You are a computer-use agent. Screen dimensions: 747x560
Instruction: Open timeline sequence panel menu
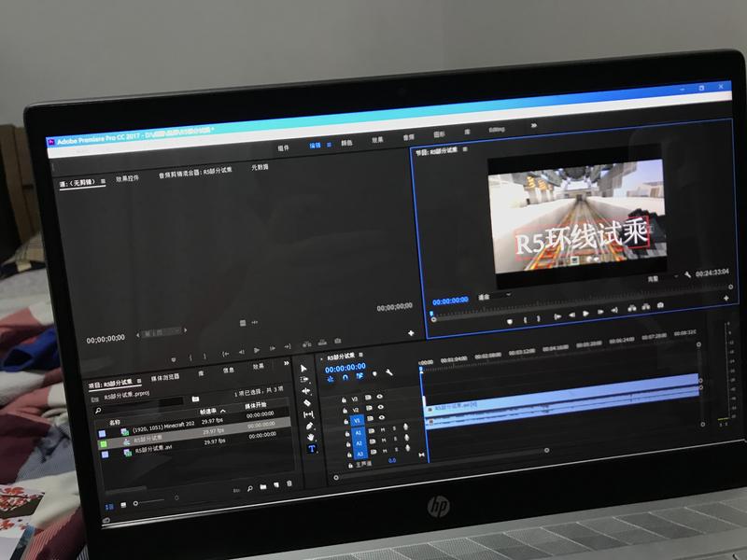(x=360, y=355)
